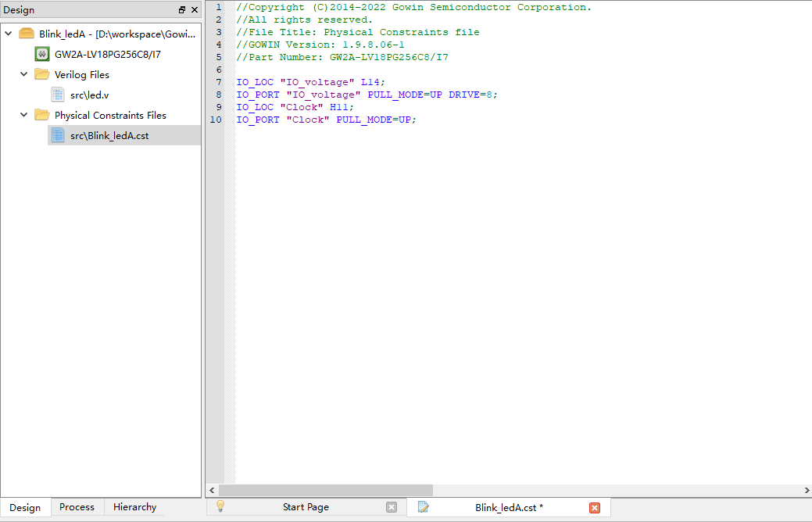Click the Start Page lightbulb icon

click(220, 506)
